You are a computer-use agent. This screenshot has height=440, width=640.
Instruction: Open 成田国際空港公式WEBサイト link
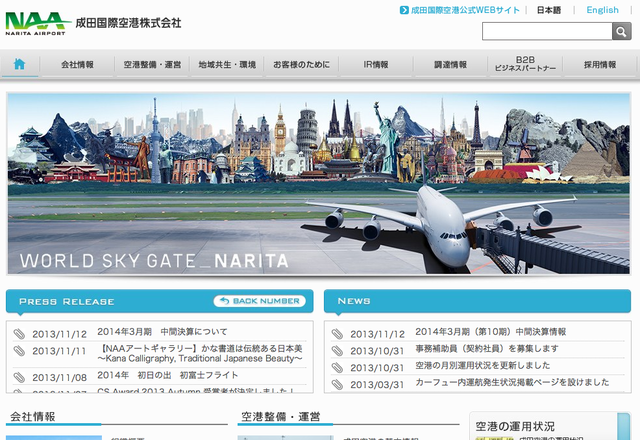pos(465,10)
